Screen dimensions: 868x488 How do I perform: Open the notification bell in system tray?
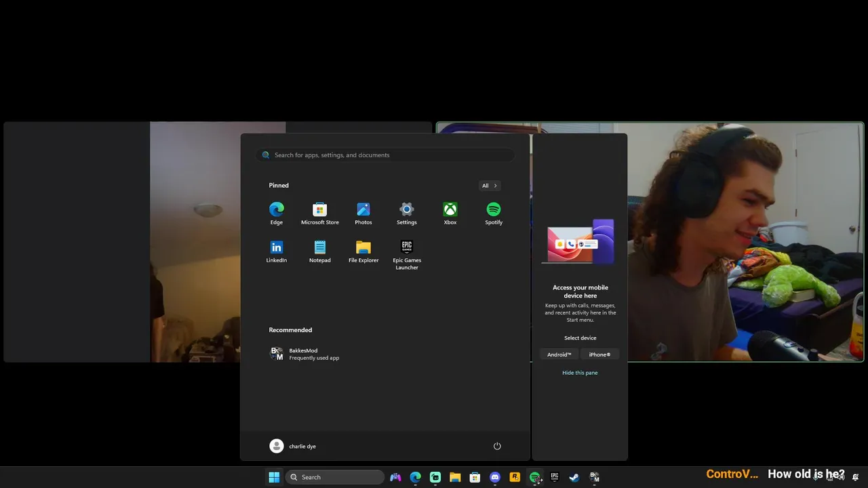(x=856, y=477)
